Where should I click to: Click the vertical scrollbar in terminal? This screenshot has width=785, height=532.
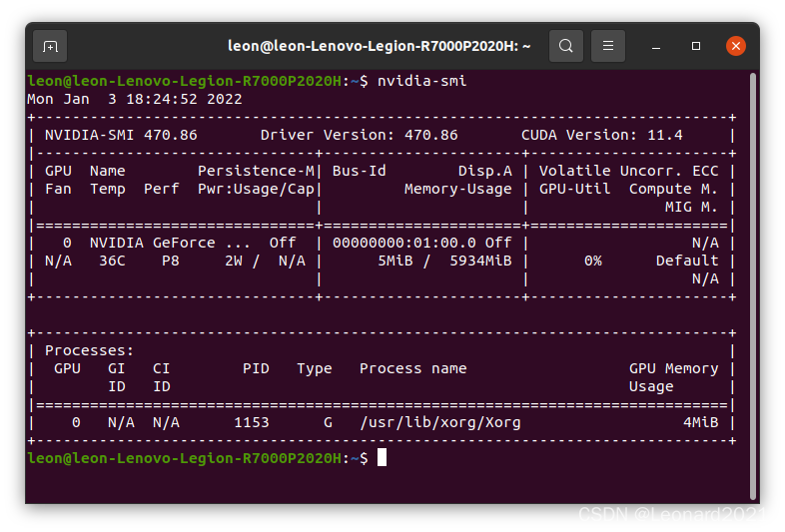click(752, 286)
